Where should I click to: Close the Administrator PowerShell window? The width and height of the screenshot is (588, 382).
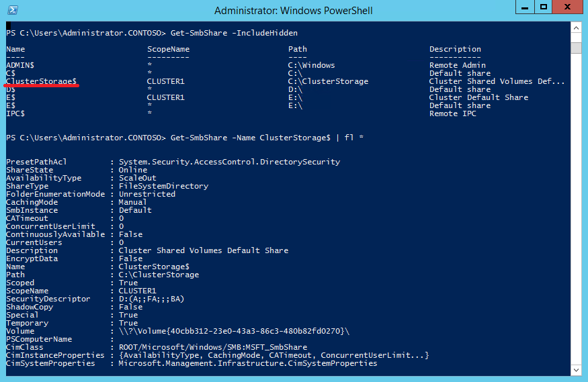569,7
